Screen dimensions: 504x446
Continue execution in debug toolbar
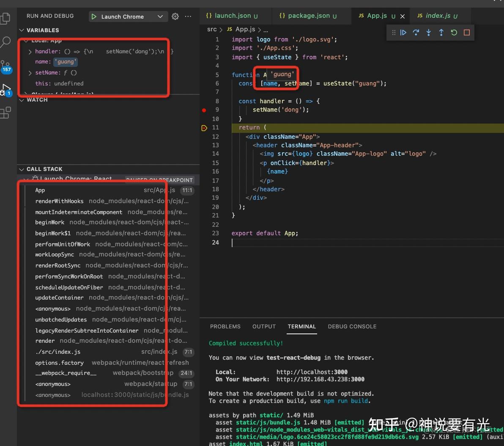click(403, 33)
